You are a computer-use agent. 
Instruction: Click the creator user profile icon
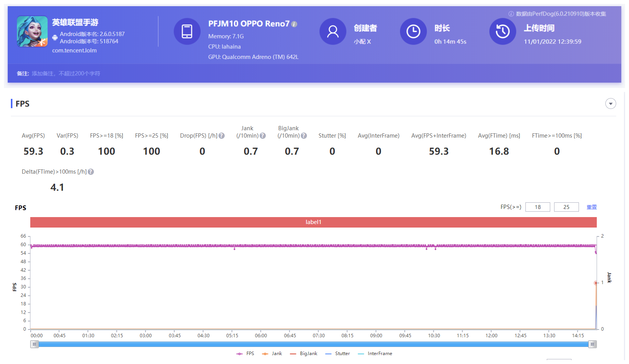pos(333,31)
